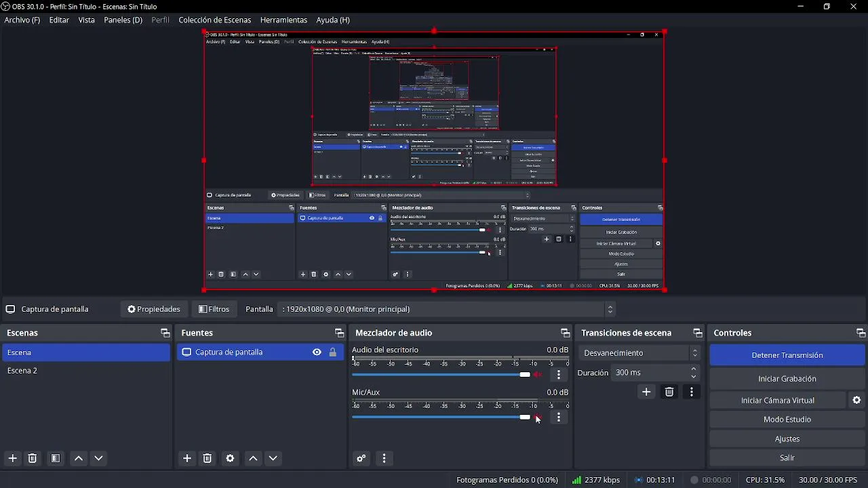This screenshot has height=488, width=868.
Task: Open the Colección de Escenas menu
Action: [x=215, y=20]
